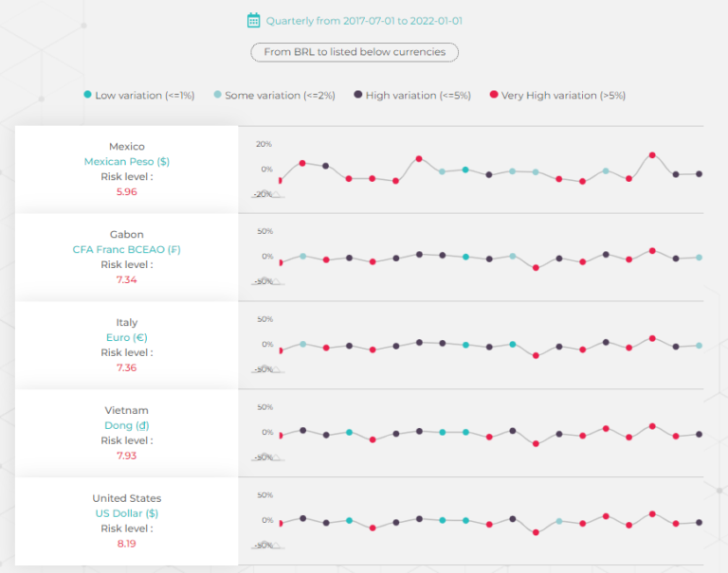Image resolution: width=728 pixels, height=573 pixels.
Task: Click the Mexico risk level value 5.96
Action: pyautogui.click(x=126, y=192)
